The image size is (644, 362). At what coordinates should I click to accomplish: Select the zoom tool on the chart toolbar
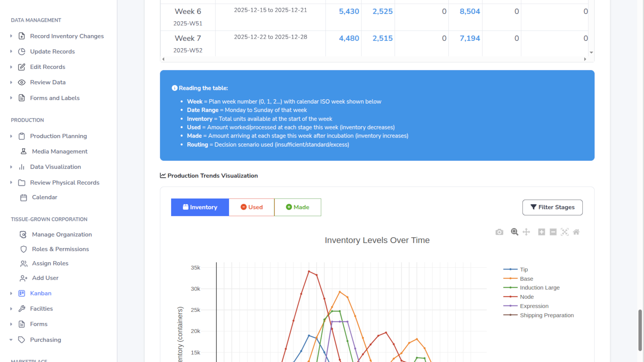[x=514, y=232]
